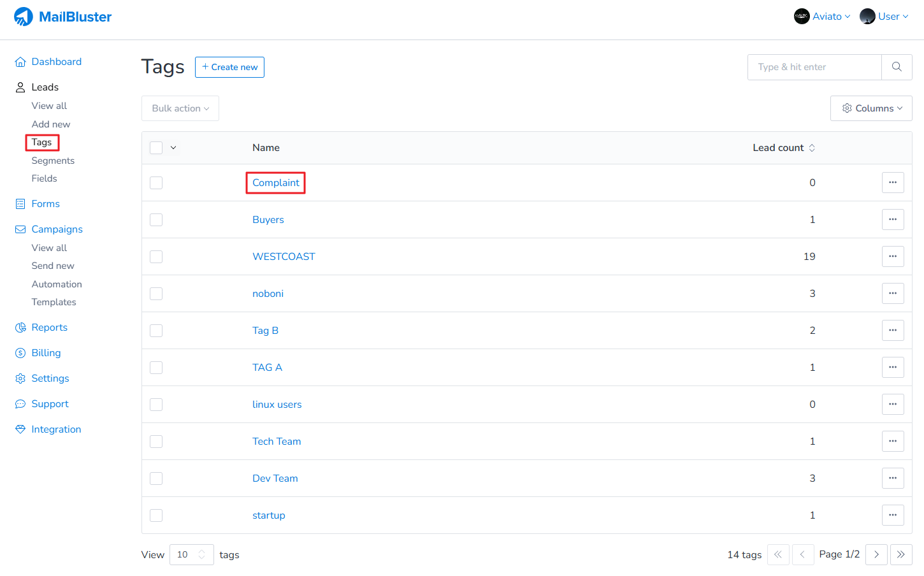Viewport: 924px width, 576px height.
Task: Open the three-dot menu for WESTCOAST tag
Action: click(x=893, y=257)
